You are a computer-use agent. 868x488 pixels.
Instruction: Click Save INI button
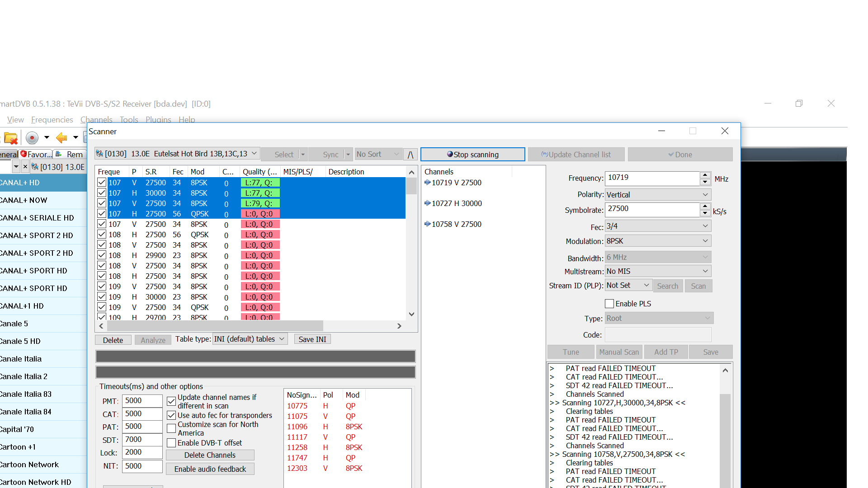click(312, 339)
